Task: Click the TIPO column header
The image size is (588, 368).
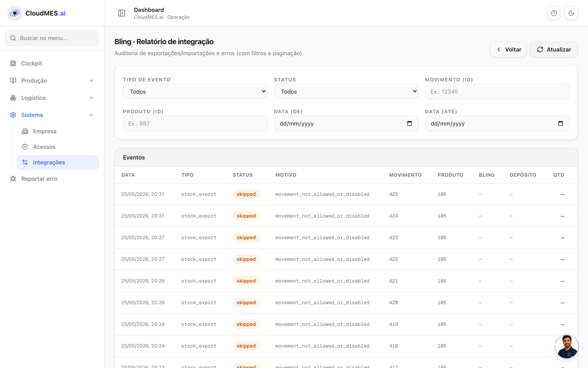Action: [187, 175]
